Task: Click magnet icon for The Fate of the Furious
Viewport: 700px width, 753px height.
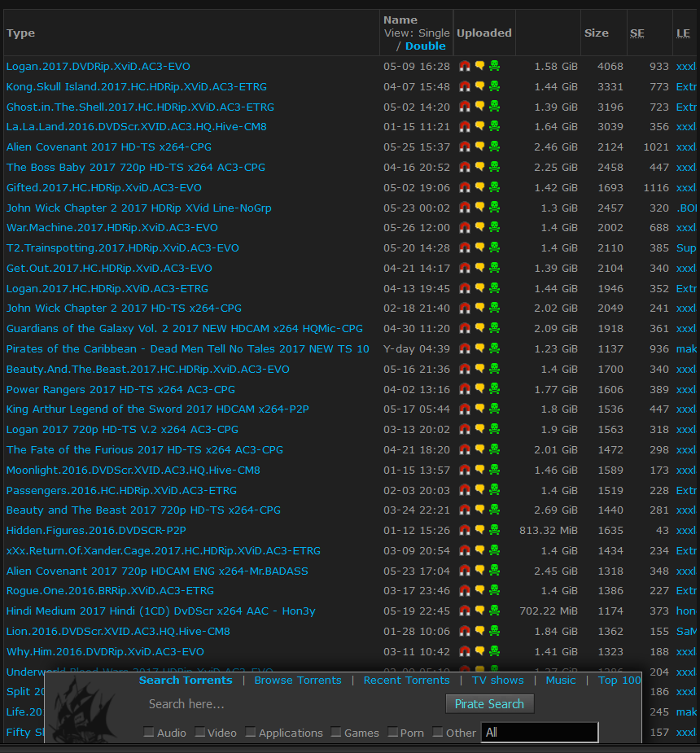Action: click(464, 449)
